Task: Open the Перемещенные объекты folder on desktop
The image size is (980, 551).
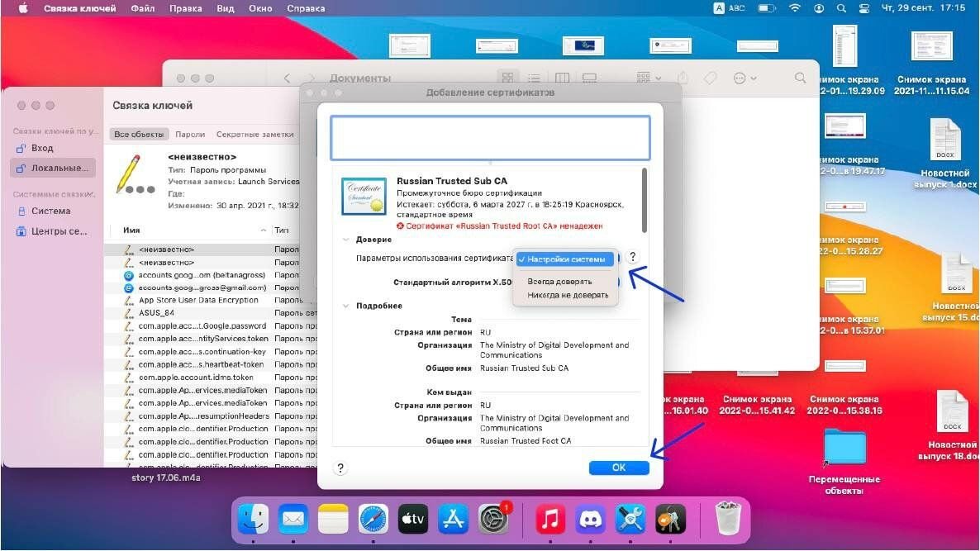Action: [844, 462]
